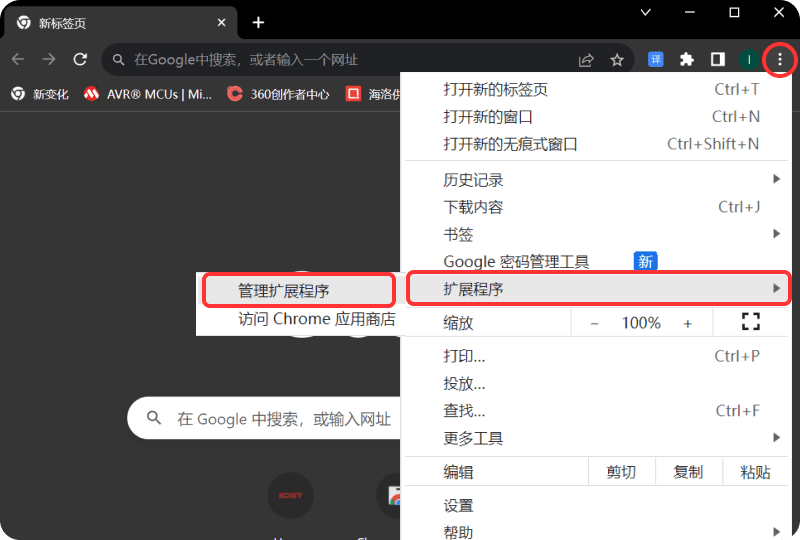Image resolution: width=800 pixels, height=540 pixels.
Task: Click the 粘贴 edit button
Action: pyautogui.click(x=755, y=472)
